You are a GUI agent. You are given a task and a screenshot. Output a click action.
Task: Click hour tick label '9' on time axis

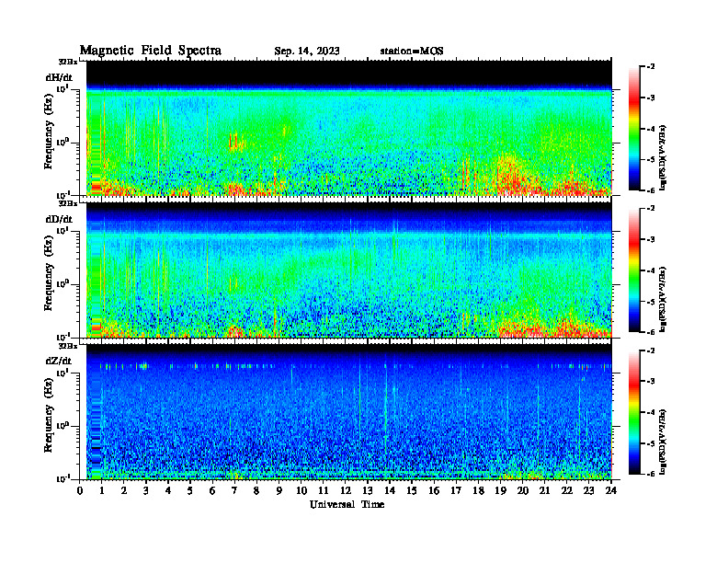click(279, 490)
